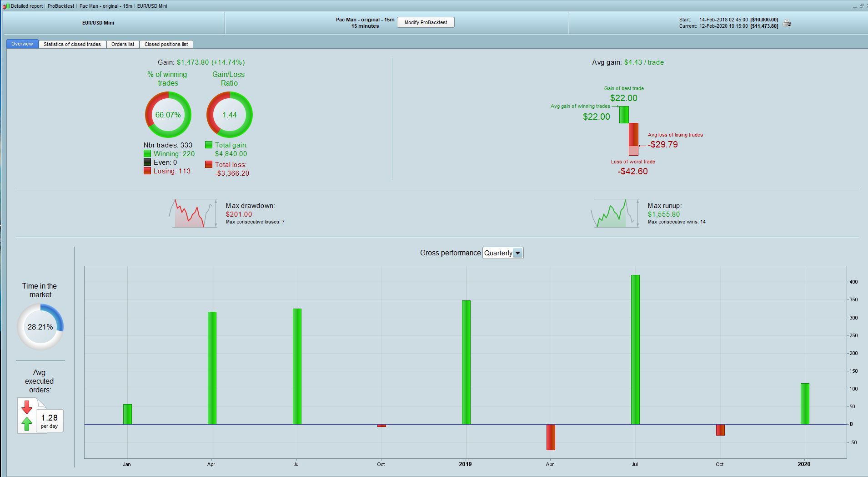Click the avg executed orders arrows icon

(x=27, y=415)
